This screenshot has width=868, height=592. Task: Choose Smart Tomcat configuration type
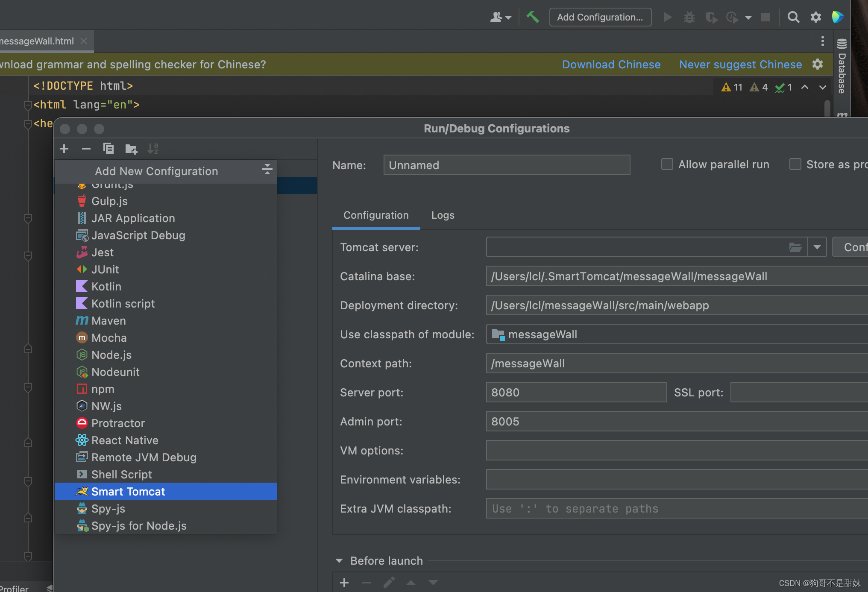tap(166, 492)
